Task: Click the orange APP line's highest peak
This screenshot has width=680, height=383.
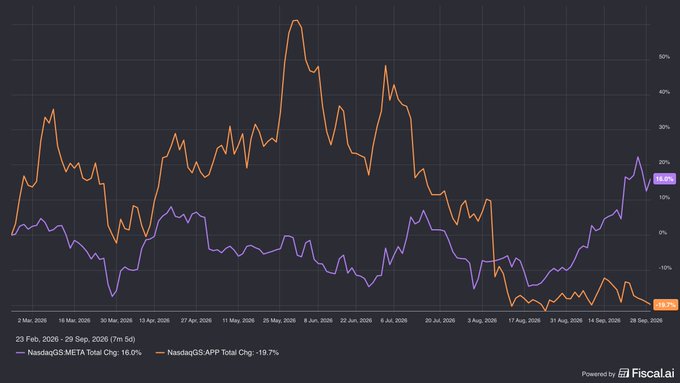Action: click(x=296, y=20)
